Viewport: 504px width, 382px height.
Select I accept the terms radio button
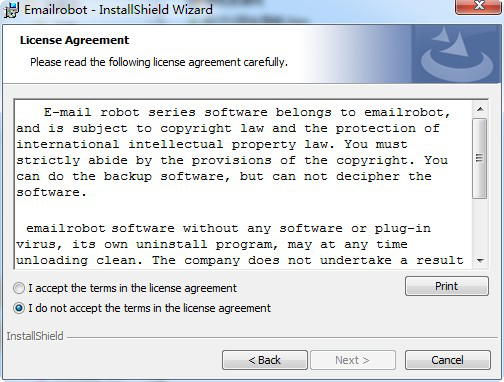19,288
